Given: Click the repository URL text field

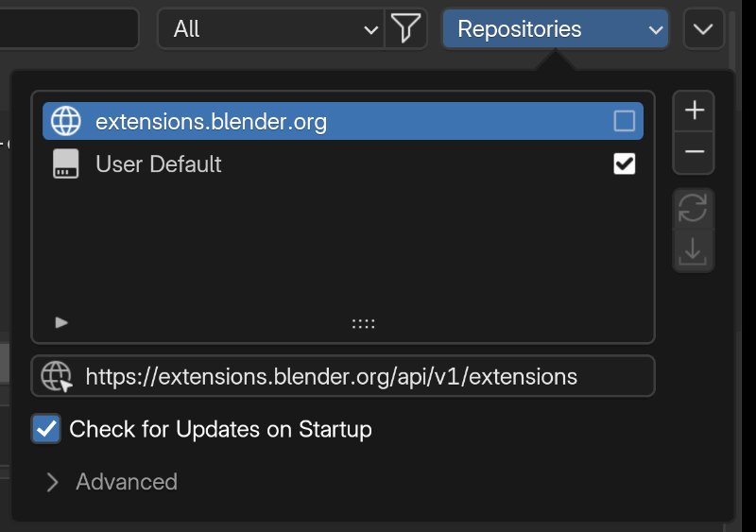Looking at the screenshot, I should click(359, 377).
